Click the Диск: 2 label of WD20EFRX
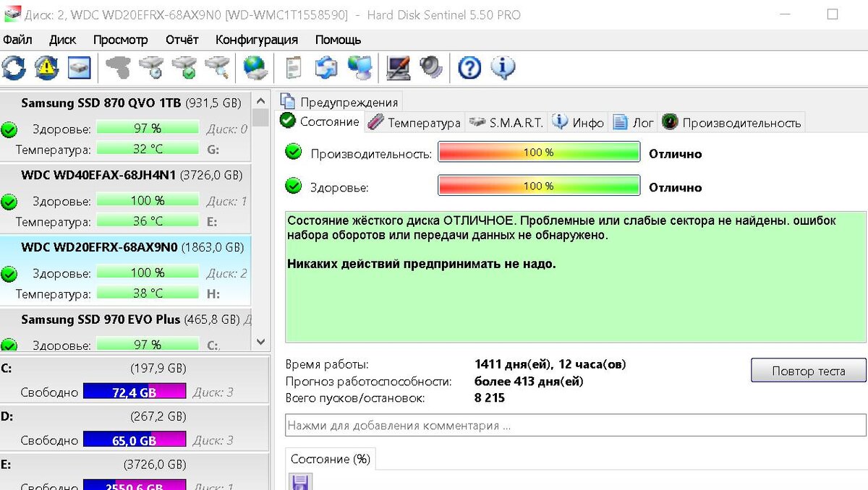Viewport: 868px width, 490px height. (x=226, y=273)
